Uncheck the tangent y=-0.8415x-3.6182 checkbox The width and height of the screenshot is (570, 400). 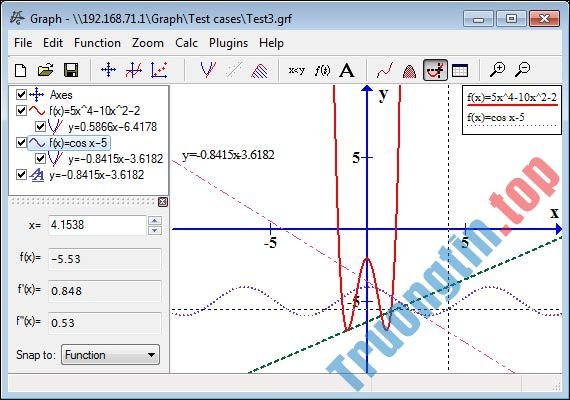point(40,159)
